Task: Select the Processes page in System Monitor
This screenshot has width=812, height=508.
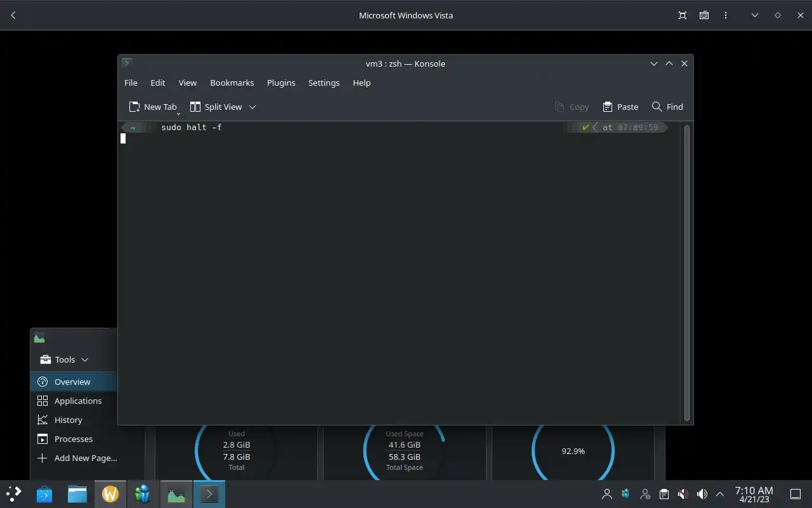Action: click(x=74, y=439)
